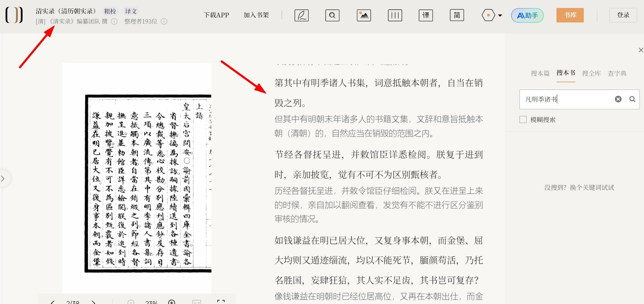Click the 整理者193位 text

(141, 21)
